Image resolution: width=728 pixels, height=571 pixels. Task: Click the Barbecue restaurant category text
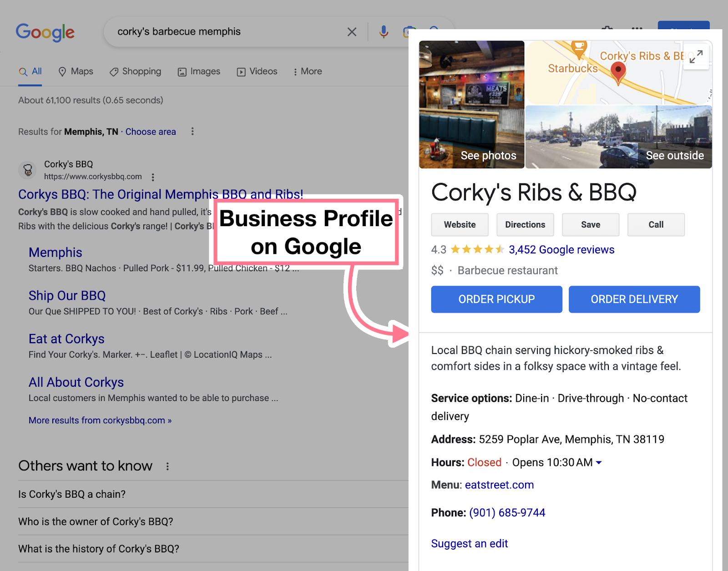(x=508, y=271)
